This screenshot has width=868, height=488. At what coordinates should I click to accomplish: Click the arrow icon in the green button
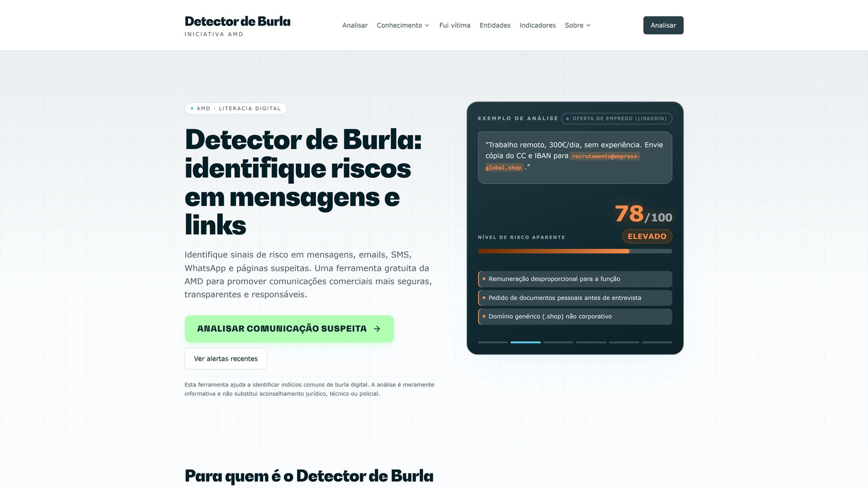click(377, 329)
